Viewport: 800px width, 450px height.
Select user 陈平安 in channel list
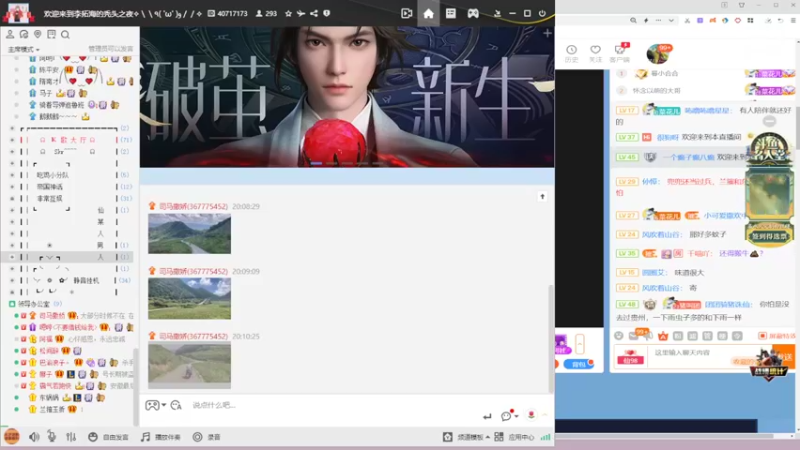(x=49, y=70)
